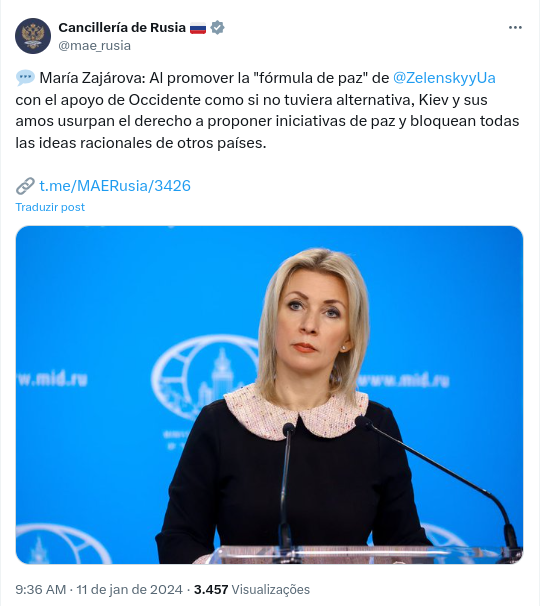This screenshot has height=606, width=541.
Task: Click Traduzir post to translate
Action: tap(50, 207)
